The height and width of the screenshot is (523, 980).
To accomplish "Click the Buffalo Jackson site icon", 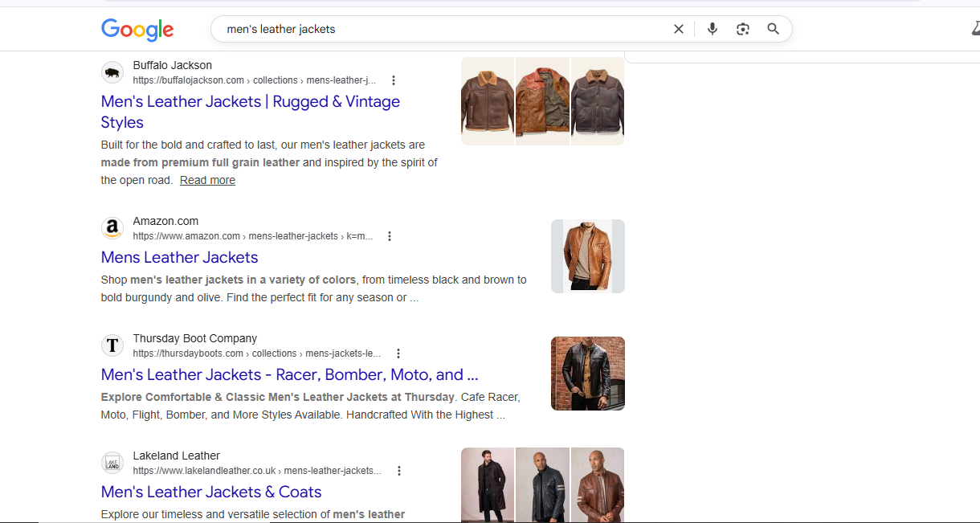I will [112, 72].
